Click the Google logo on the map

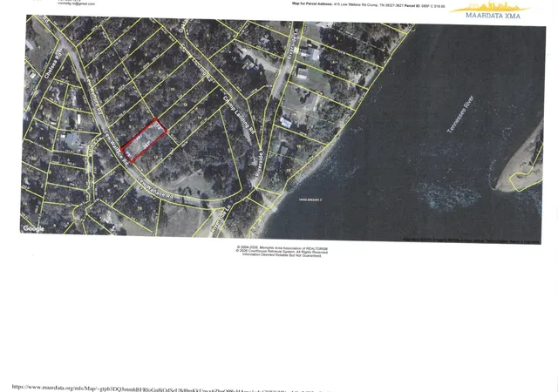pyautogui.click(x=34, y=229)
